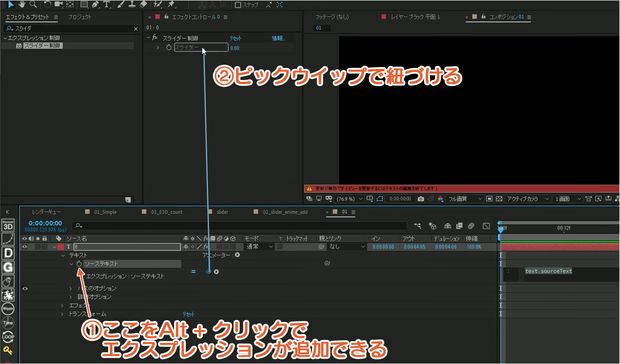Select the Selection arrow tool
The width and height of the screenshot is (620, 364).
point(11,4)
